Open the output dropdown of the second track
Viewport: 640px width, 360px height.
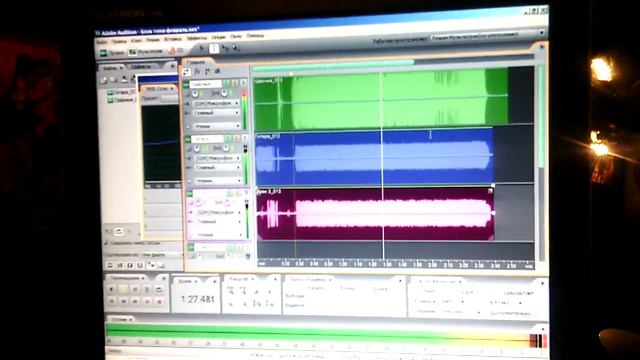[218, 167]
